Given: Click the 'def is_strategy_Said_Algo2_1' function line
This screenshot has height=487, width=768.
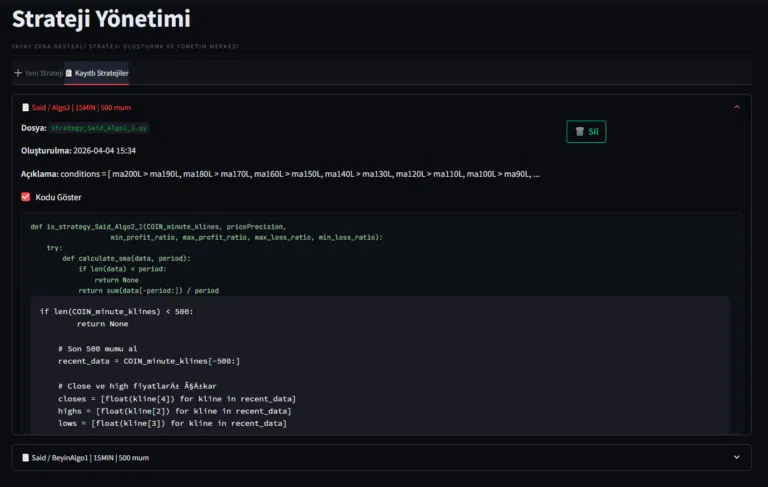Looking at the screenshot, I should [x=158, y=226].
